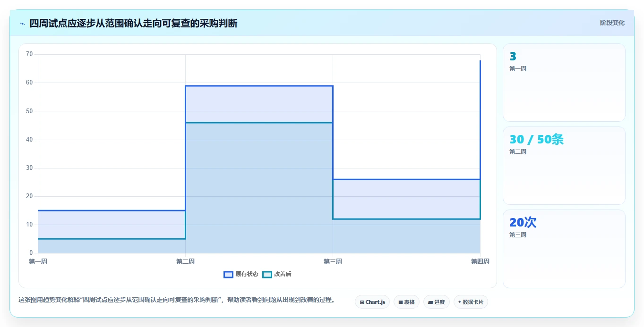Viewport: 644px width, 327px height.
Task: Click the y-axis value 20
Action: (x=29, y=196)
